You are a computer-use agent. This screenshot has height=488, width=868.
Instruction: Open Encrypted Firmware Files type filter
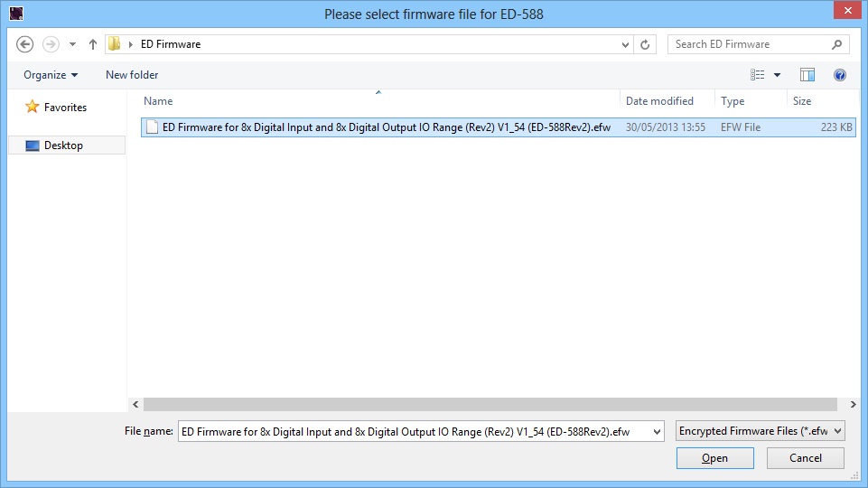[x=760, y=431]
